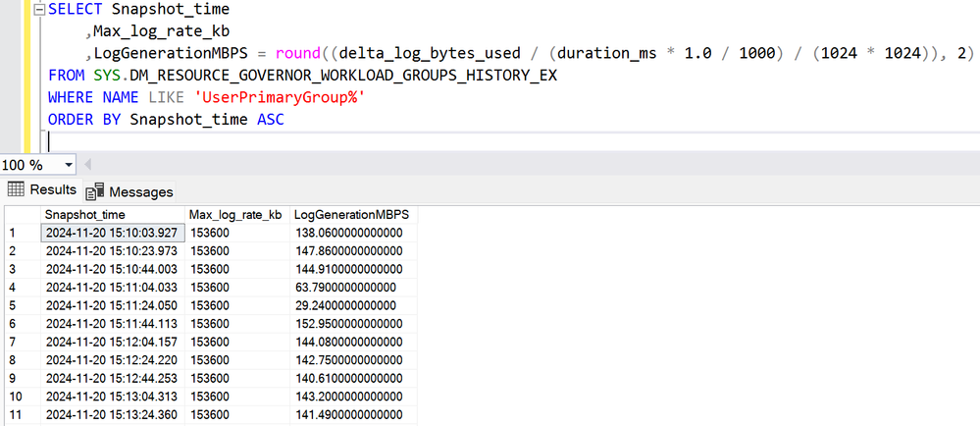Click cell 2024-11-20 15:11:44.113
The image size is (980, 426).
tap(113, 323)
